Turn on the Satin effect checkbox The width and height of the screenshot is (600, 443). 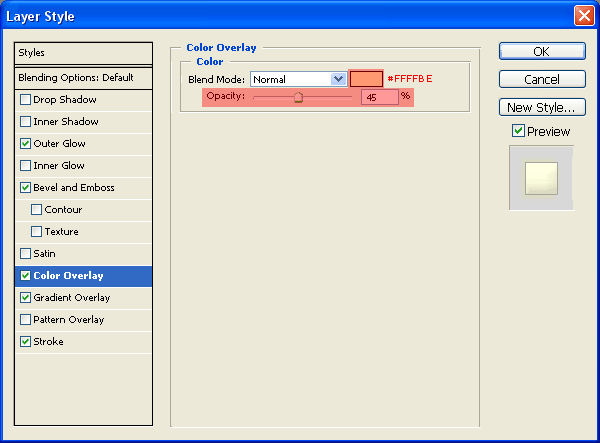25,254
